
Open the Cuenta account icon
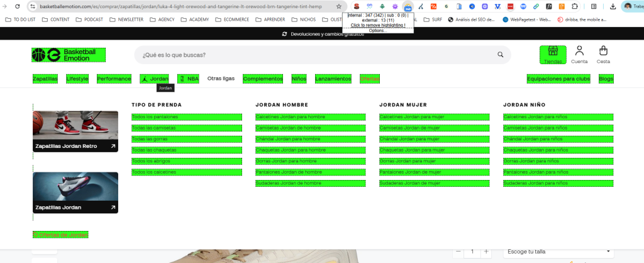(579, 54)
